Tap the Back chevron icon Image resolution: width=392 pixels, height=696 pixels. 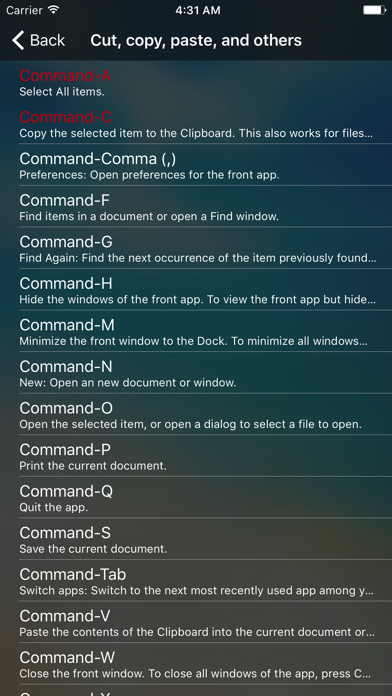tap(18, 40)
